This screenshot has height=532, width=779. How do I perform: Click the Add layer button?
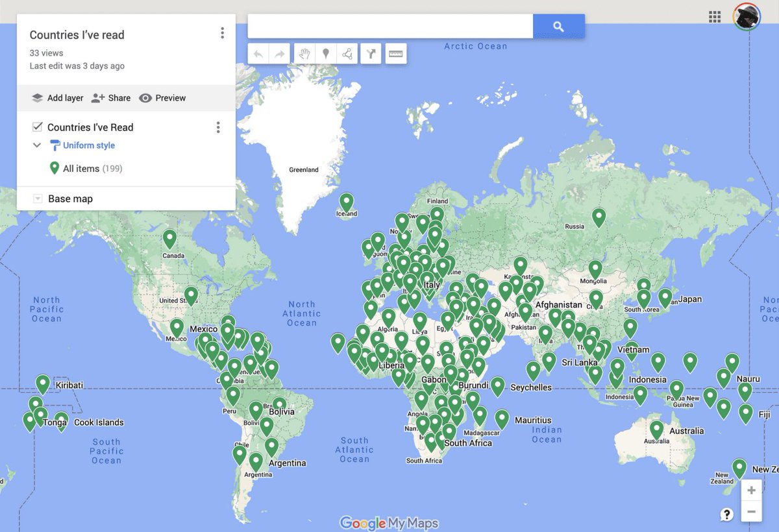pos(57,98)
